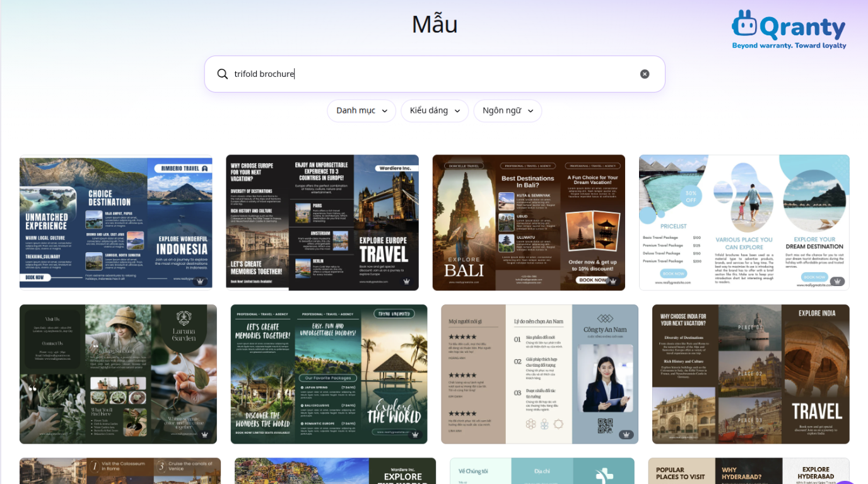Open the Explore Hyderabad brochure template
The width and height of the screenshot is (868, 484).
click(x=749, y=471)
